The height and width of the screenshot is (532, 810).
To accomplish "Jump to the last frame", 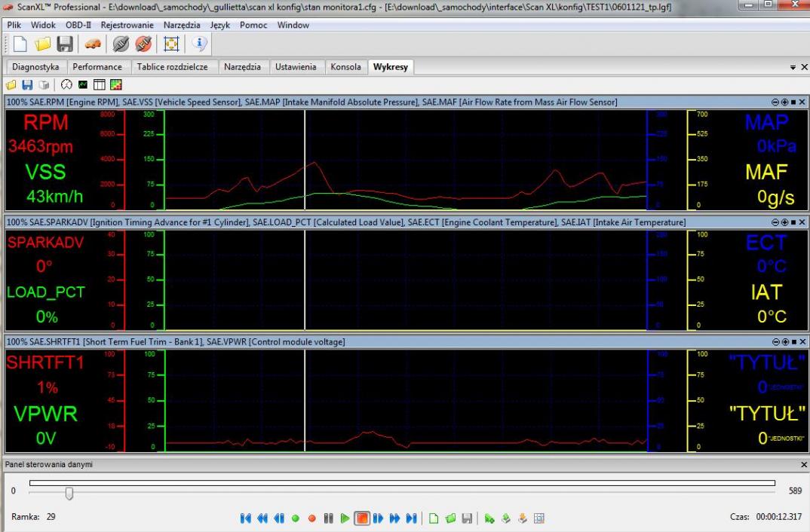I will click(x=411, y=518).
